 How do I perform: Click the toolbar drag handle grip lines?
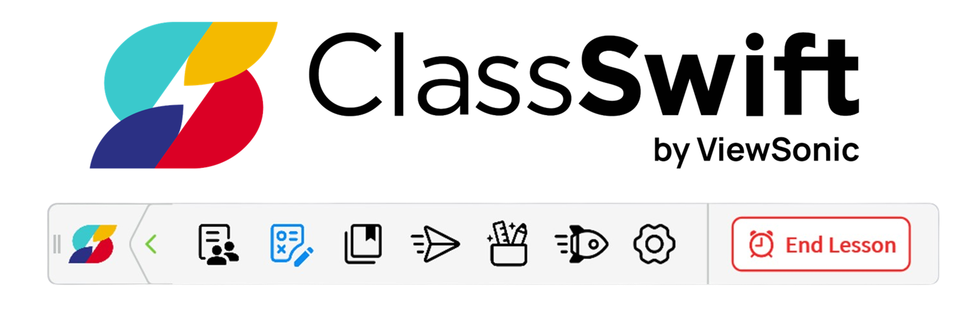pos(57,244)
